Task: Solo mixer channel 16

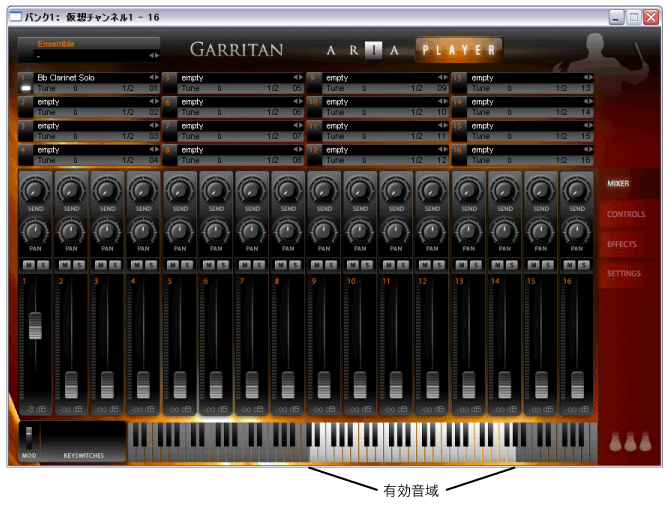Action: [584, 265]
